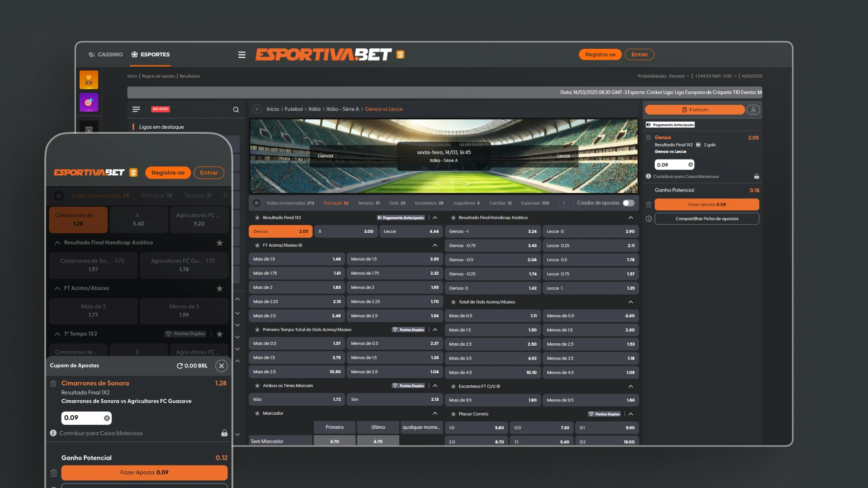Select Menos de 2.5 at 1.54 in FT Acima/Abaixo
The image size is (868, 488).
point(395,316)
